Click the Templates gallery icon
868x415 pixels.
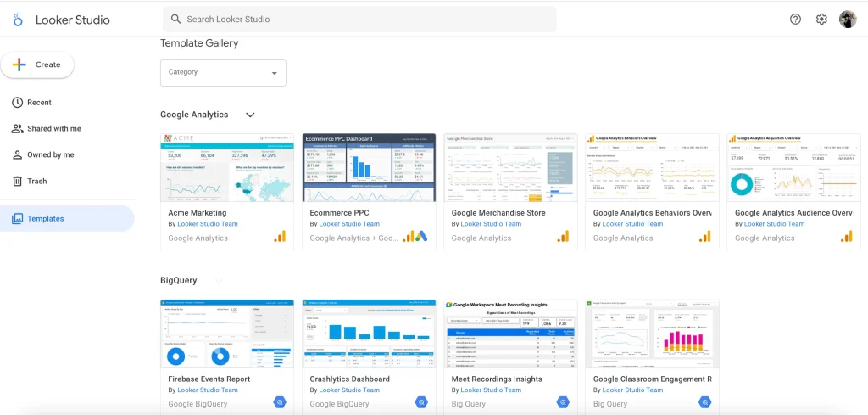click(x=18, y=218)
